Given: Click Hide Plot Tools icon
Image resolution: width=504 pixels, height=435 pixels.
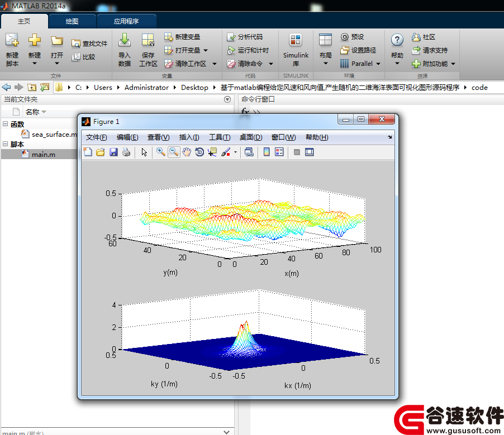Looking at the screenshot, I should click(297, 152).
